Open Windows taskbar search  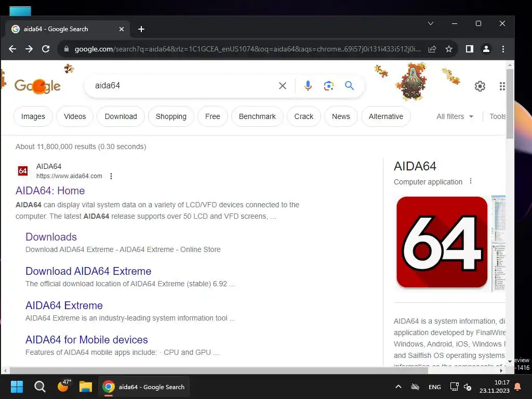click(39, 387)
